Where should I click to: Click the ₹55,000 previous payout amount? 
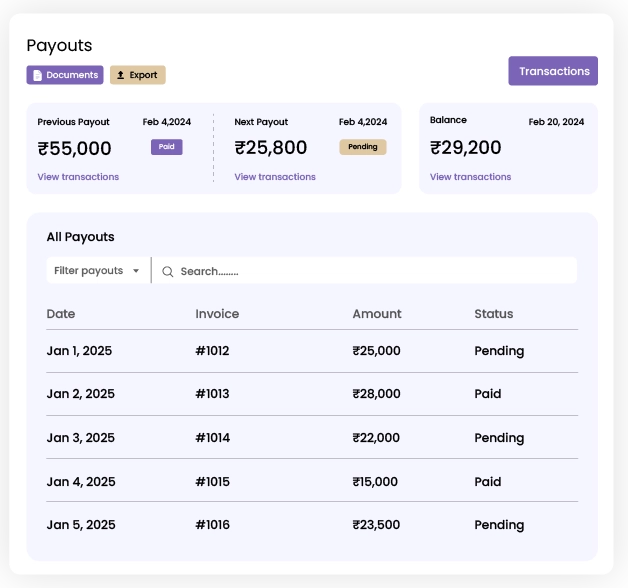[74, 149]
